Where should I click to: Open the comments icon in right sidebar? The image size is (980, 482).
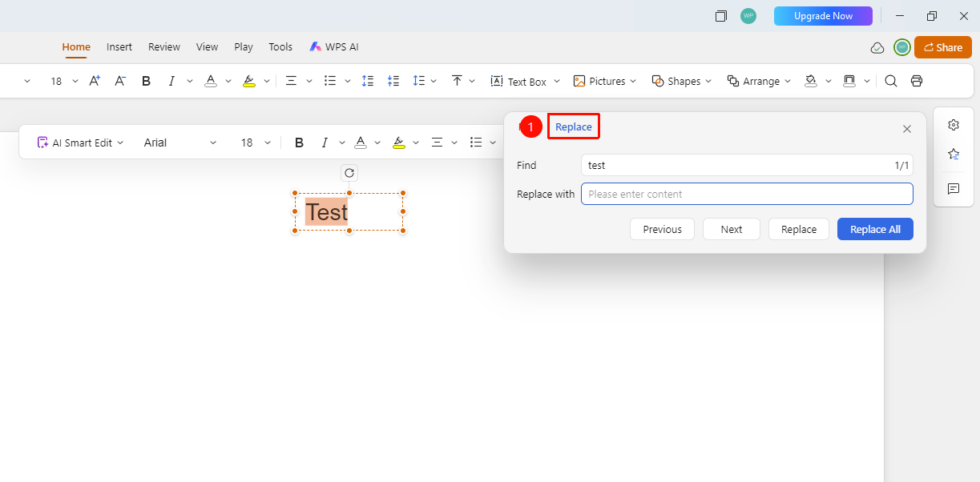click(x=954, y=189)
